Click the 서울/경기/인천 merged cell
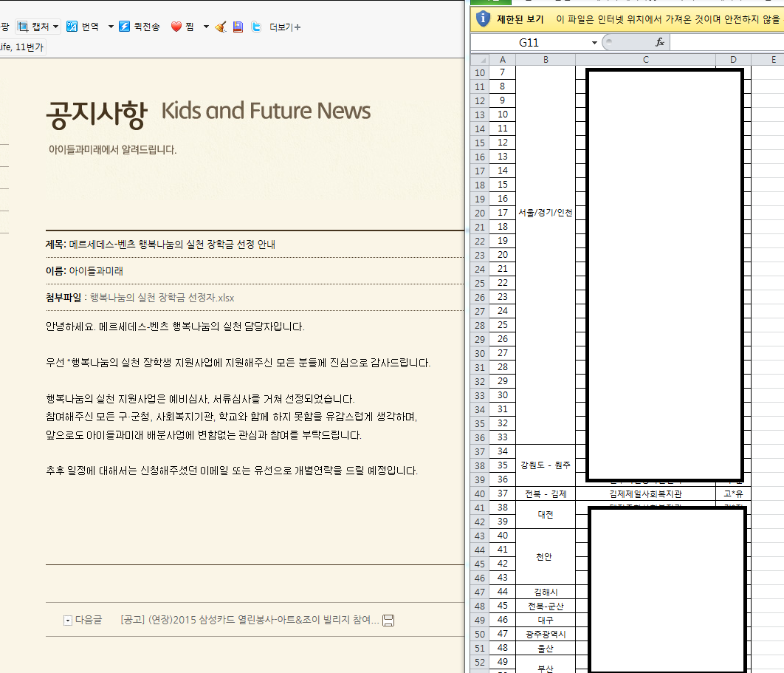Image resolution: width=784 pixels, height=673 pixels. click(546, 213)
